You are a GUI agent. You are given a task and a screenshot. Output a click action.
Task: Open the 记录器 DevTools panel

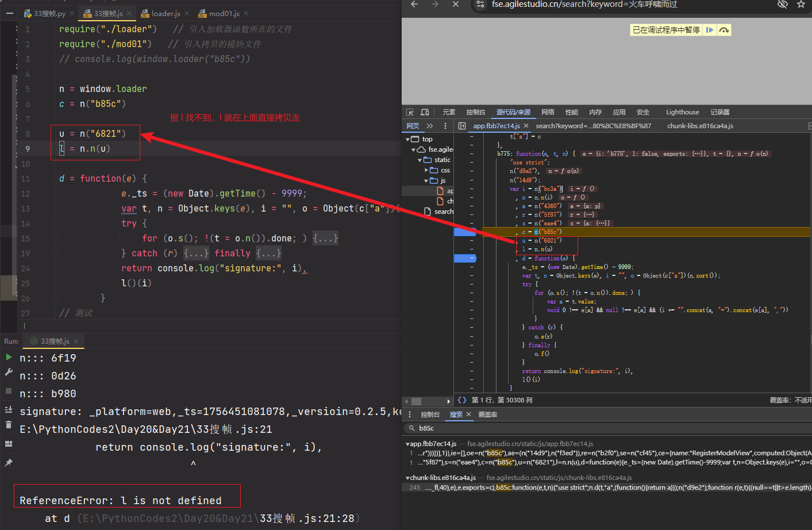pyautogui.click(x=720, y=112)
